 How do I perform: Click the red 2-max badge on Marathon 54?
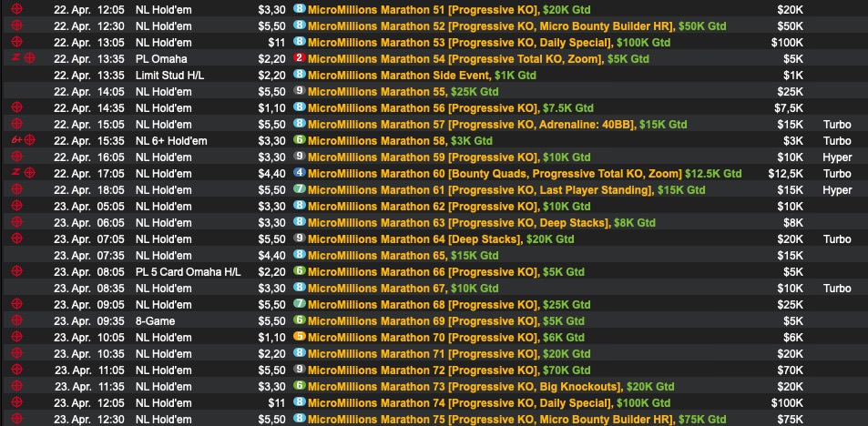pyautogui.click(x=300, y=58)
